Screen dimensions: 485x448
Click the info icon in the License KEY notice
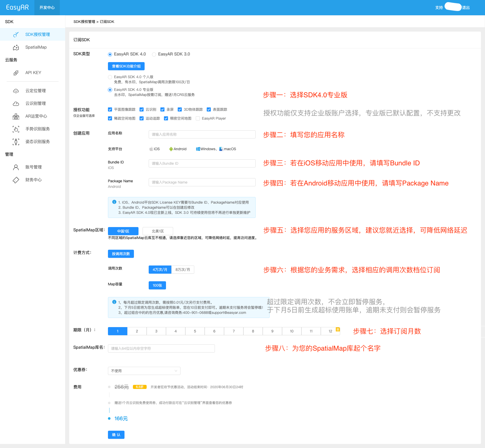pyautogui.click(x=114, y=202)
